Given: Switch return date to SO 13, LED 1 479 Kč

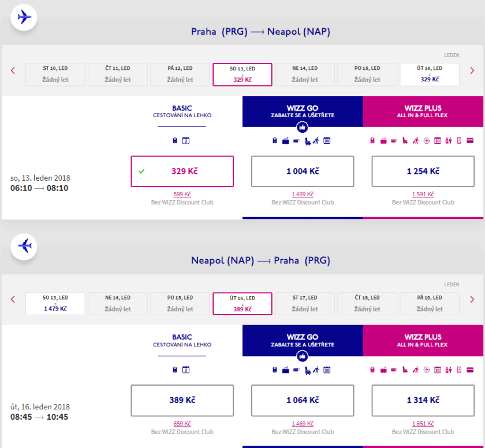Looking at the screenshot, I should (x=55, y=303).
